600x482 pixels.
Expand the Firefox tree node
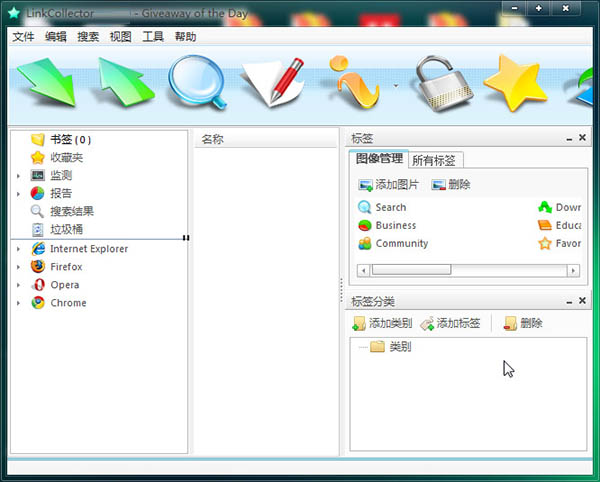18,267
